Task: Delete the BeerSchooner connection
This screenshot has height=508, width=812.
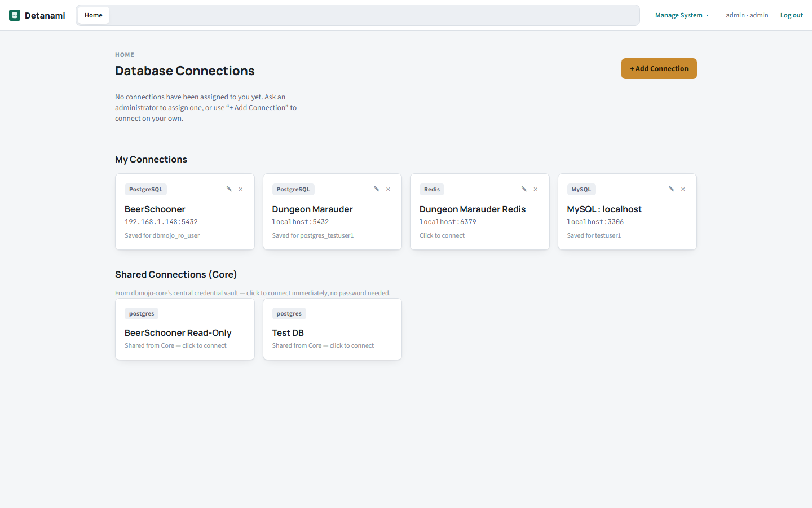Action: coord(241,189)
